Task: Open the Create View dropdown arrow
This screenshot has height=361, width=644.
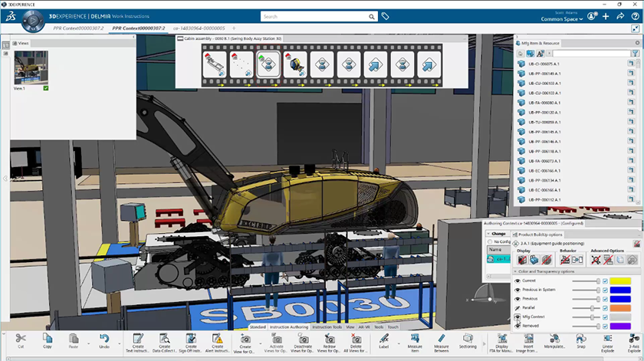Action: tap(260, 343)
